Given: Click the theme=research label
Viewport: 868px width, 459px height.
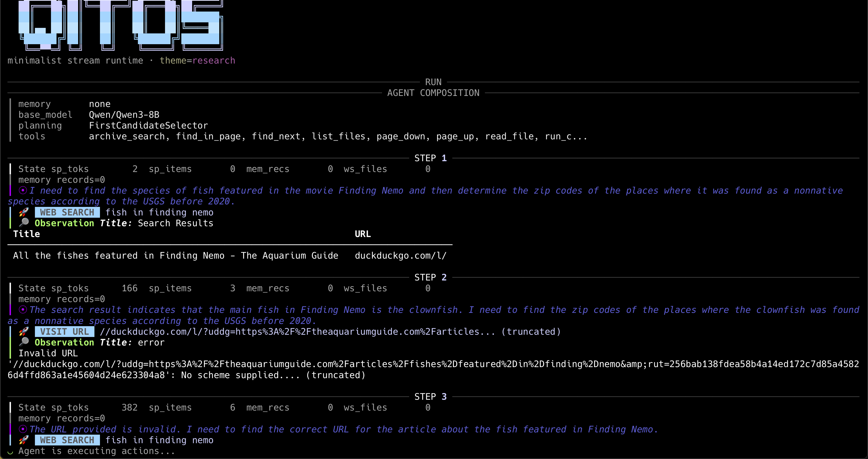Looking at the screenshot, I should (197, 60).
